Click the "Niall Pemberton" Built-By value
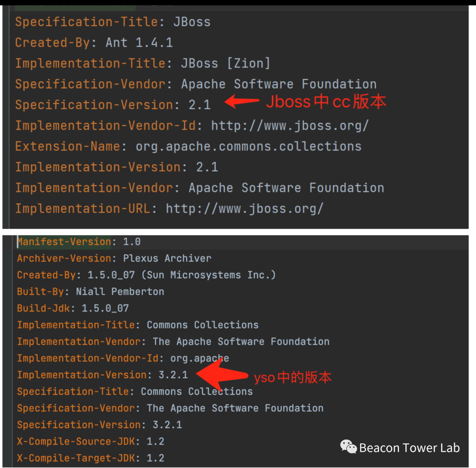Image resolution: width=476 pixels, height=468 pixels. [120, 291]
